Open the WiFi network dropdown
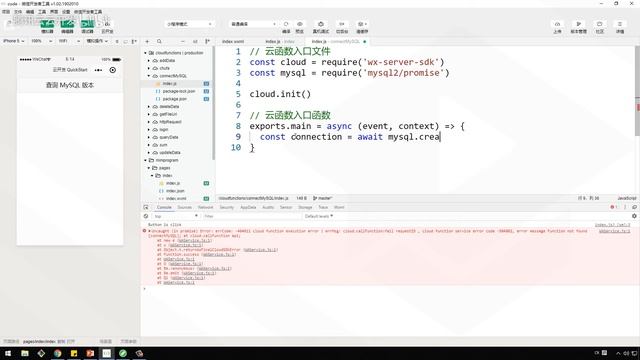 pyautogui.click(x=69, y=41)
